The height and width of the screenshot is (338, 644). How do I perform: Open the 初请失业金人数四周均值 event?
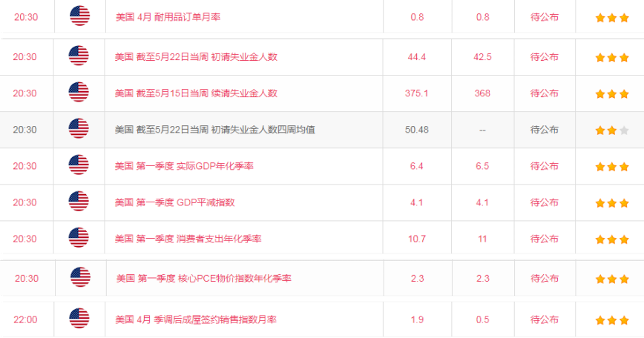click(x=214, y=129)
